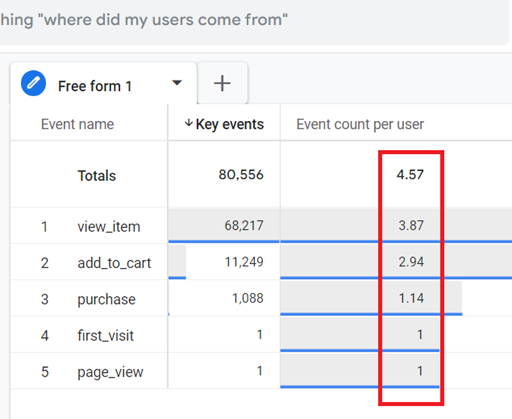Sort by the Key events column header
This screenshot has height=419, width=512.
pyautogui.click(x=230, y=124)
